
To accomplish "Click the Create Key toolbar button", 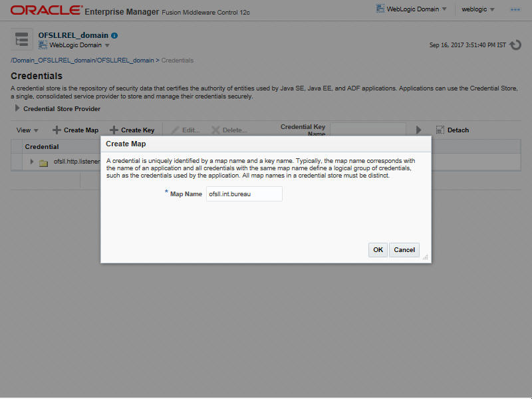I will (x=132, y=130).
